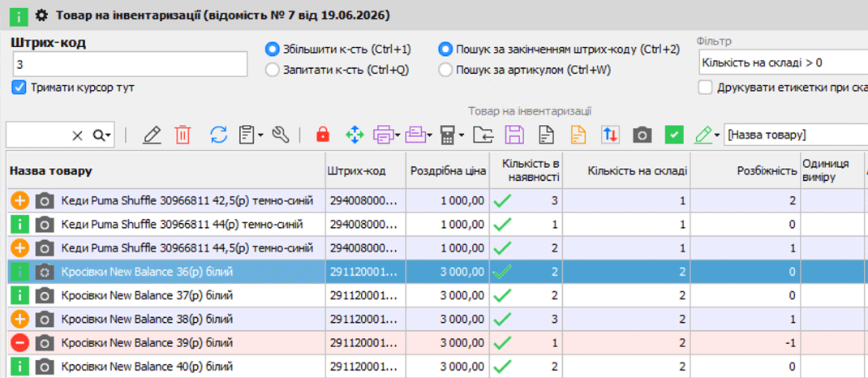868x378 pixels.
Task: Select 'Пошук за закінченням штрих-коду' radio button
Action: coord(445,49)
